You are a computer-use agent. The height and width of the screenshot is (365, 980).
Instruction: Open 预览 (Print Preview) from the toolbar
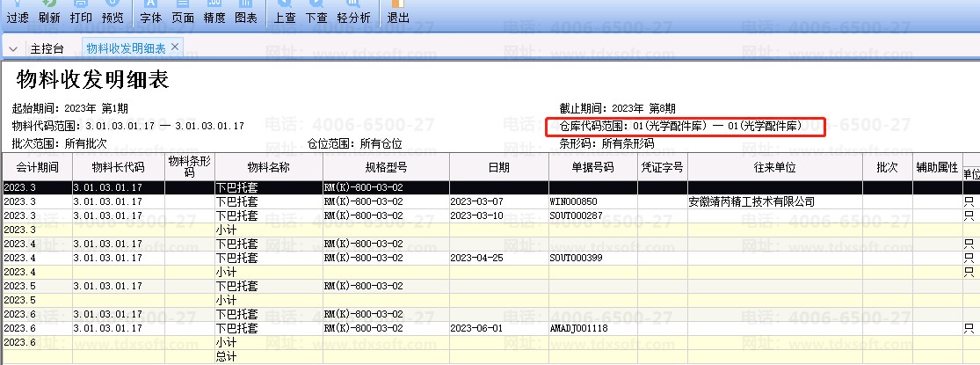coord(113,12)
